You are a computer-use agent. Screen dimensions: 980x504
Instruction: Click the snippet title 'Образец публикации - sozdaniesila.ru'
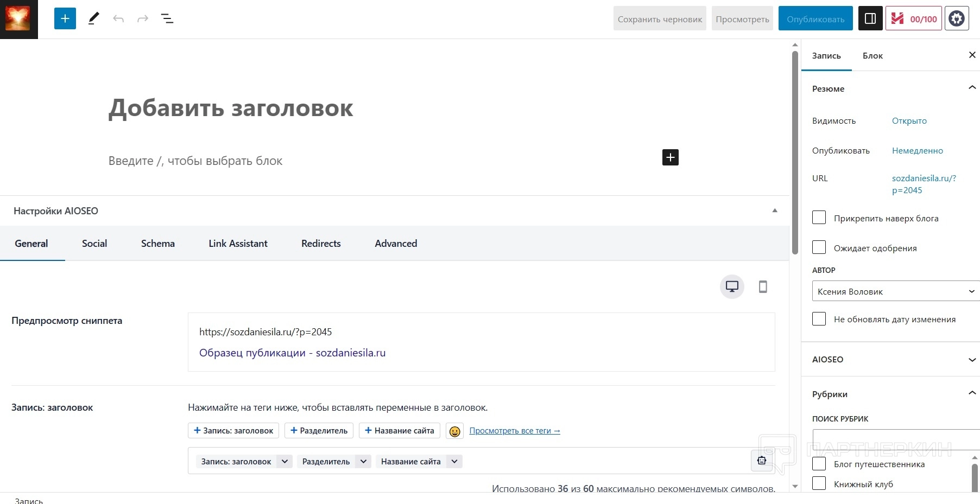[x=293, y=353]
